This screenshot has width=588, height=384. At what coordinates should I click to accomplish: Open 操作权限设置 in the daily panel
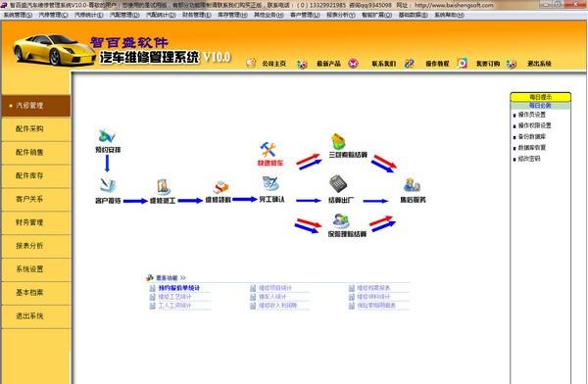click(534, 125)
